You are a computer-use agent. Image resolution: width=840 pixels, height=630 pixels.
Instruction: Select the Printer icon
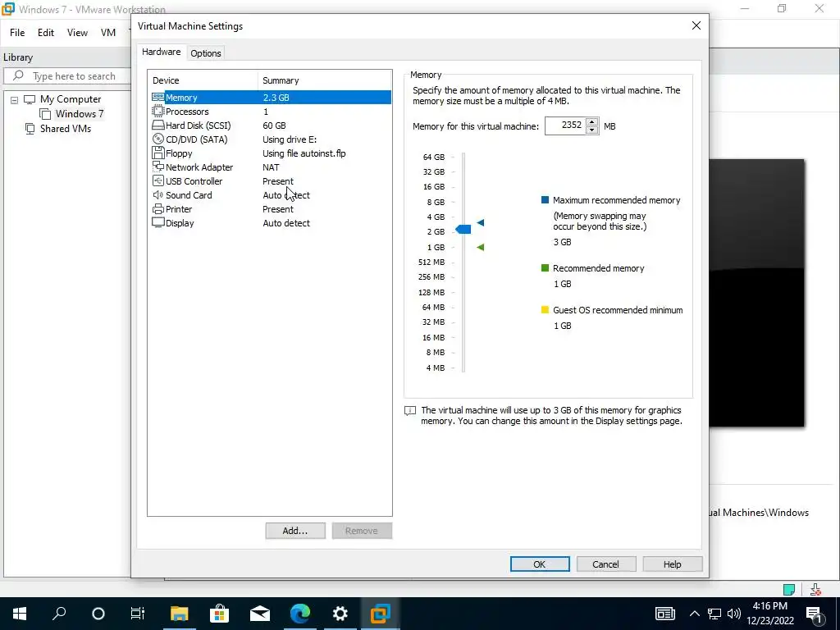[158, 209]
